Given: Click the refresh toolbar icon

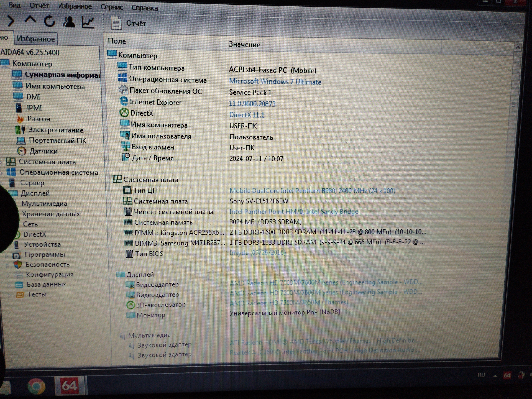Looking at the screenshot, I should click(50, 21).
